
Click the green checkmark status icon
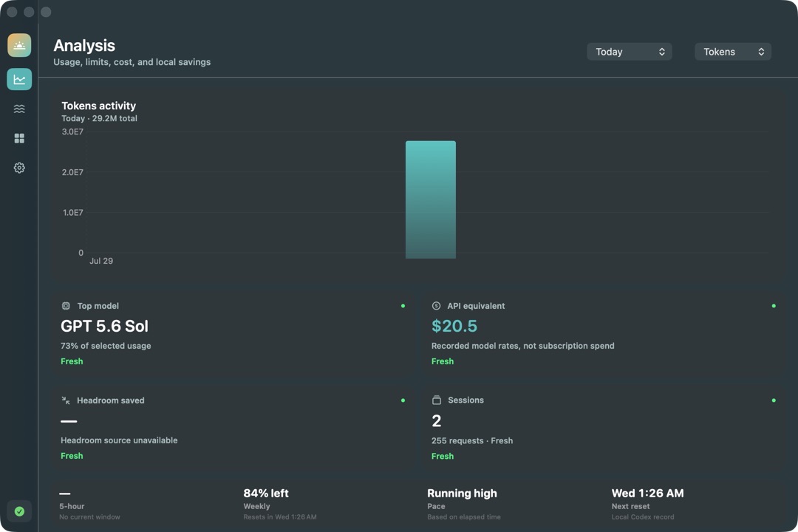19,511
